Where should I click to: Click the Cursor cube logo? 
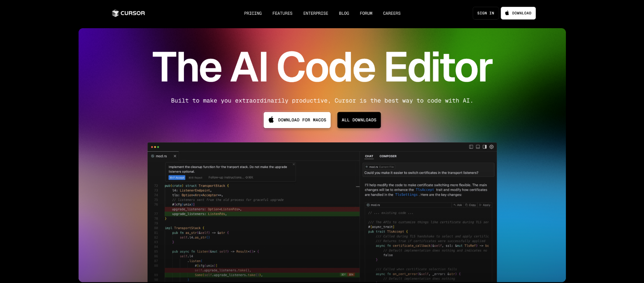115,13
